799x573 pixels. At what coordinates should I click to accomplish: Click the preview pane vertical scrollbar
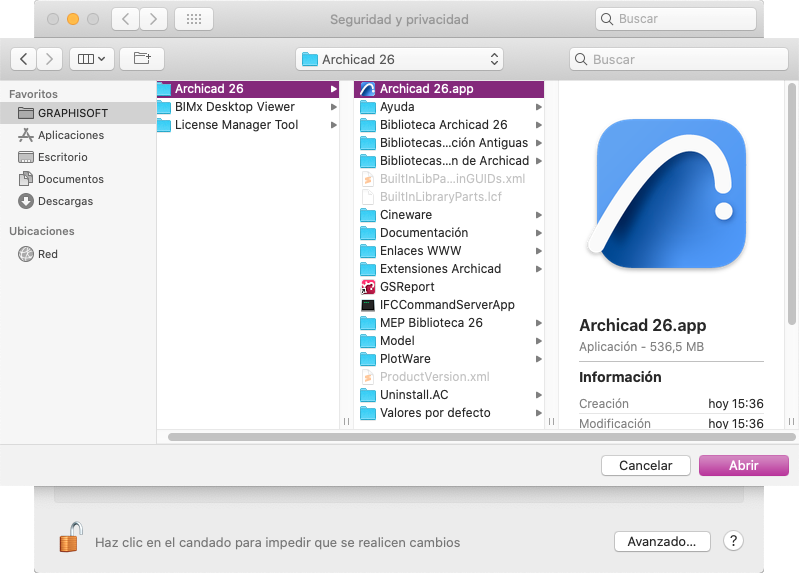point(791,204)
